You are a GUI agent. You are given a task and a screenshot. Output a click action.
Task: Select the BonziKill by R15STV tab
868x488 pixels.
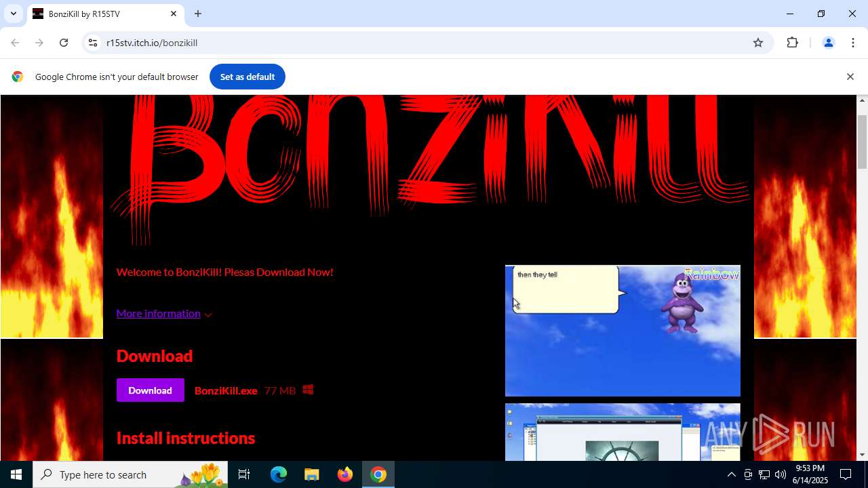[x=105, y=14]
